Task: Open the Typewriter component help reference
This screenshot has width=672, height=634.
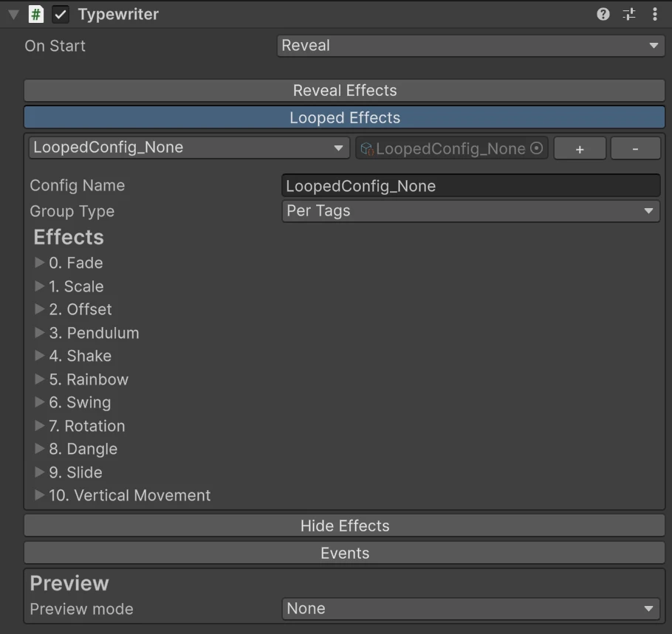Action: click(603, 14)
